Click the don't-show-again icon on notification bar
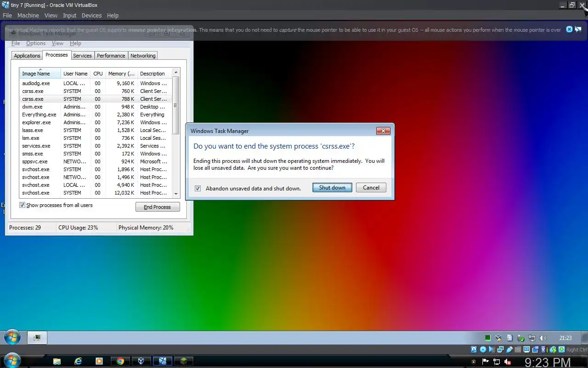 578,29
